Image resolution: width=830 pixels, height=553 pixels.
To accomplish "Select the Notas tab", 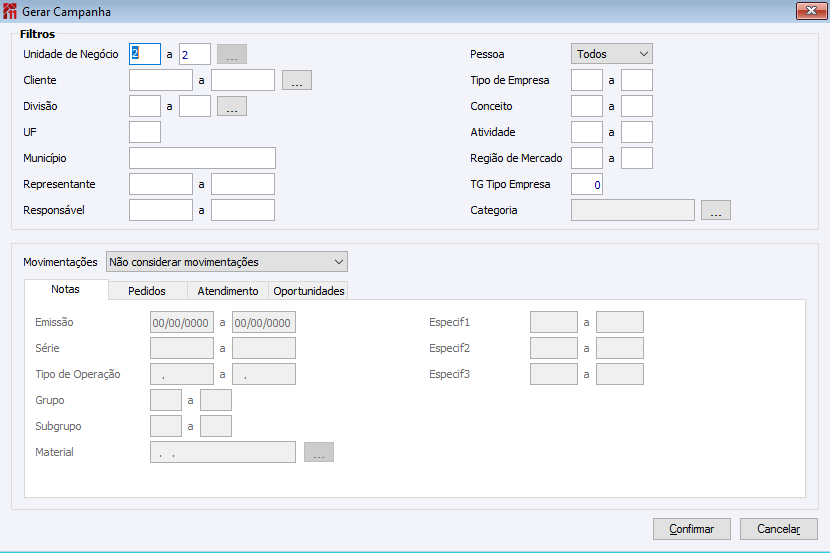I will (x=65, y=290).
